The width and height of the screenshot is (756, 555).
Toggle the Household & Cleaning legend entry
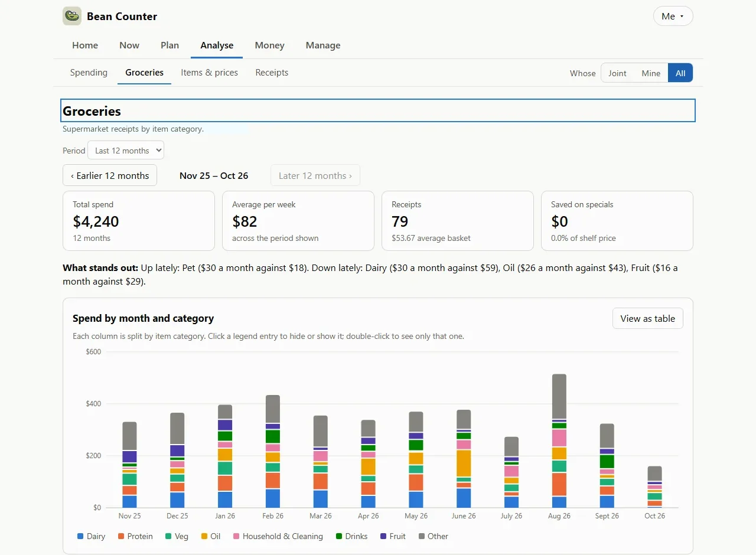tap(278, 536)
